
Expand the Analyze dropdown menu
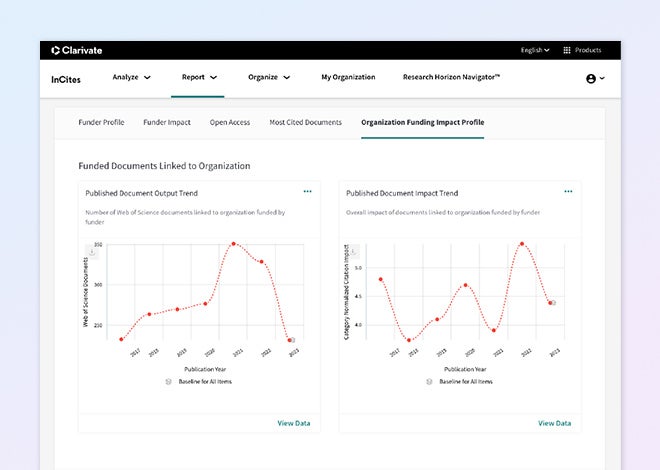coord(132,77)
